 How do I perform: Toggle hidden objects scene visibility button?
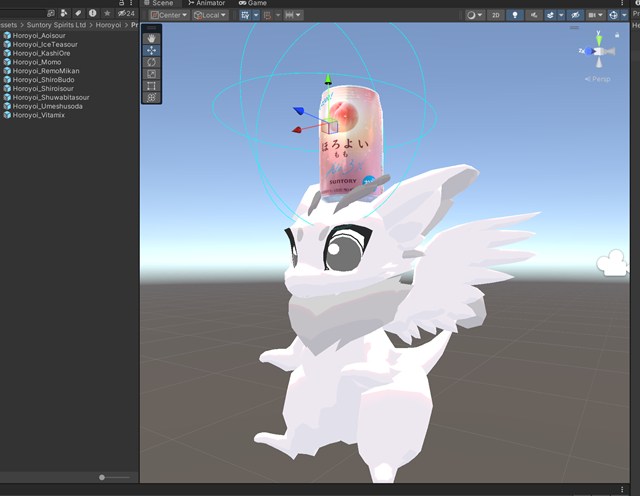point(575,15)
